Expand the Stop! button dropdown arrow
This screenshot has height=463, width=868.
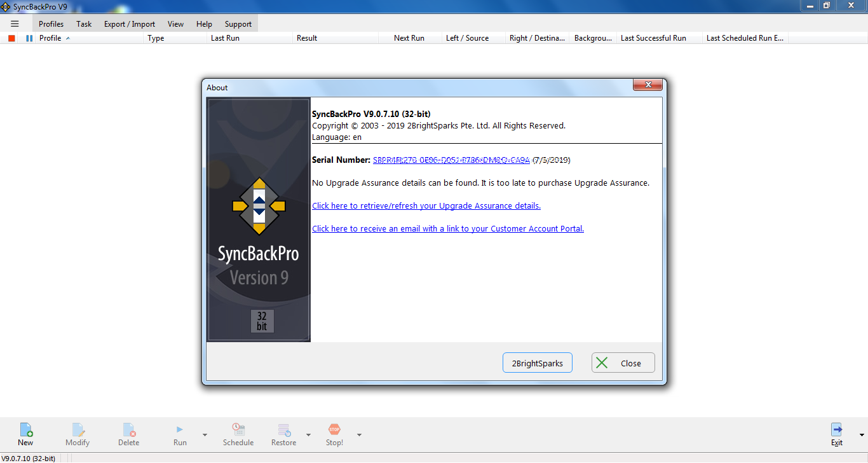click(x=359, y=435)
